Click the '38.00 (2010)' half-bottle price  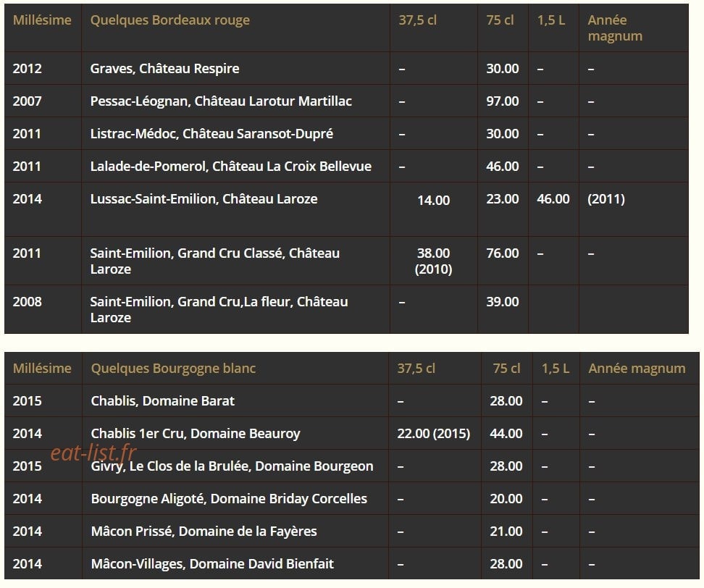click(433, 261)
